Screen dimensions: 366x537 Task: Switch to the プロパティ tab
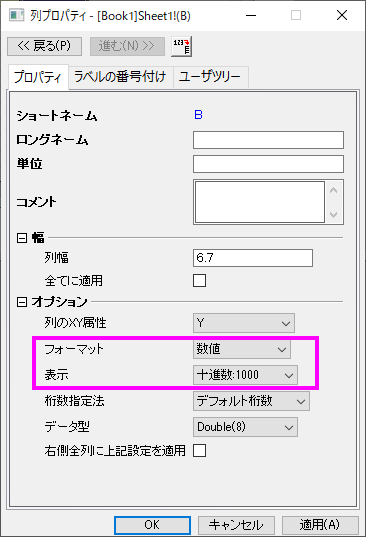[38, 77]
